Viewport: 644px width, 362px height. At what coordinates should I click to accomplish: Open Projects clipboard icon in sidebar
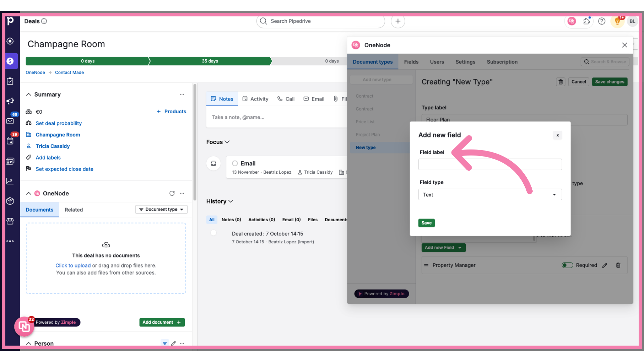click(10, 81)
